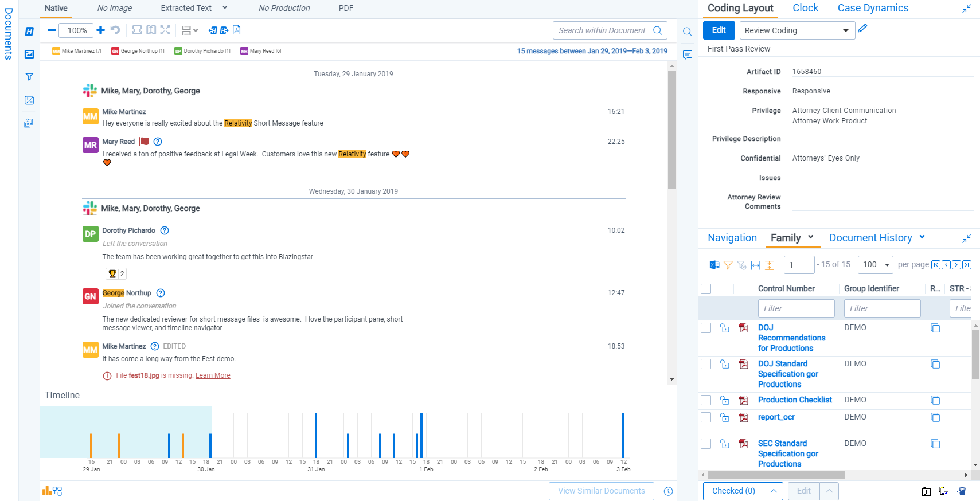Check the DOJ Standard Specification row
980x501 pixels.
pos(706,364)
